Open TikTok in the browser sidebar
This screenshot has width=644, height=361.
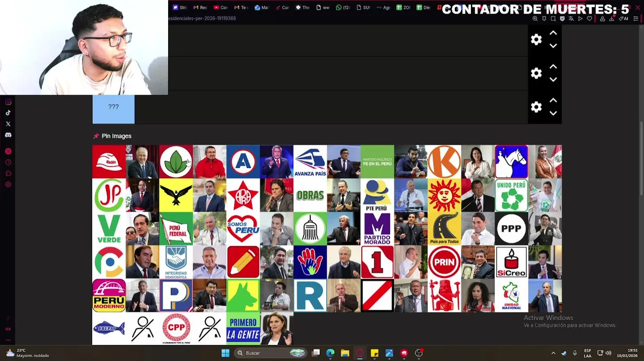click(x=8, y=113)
